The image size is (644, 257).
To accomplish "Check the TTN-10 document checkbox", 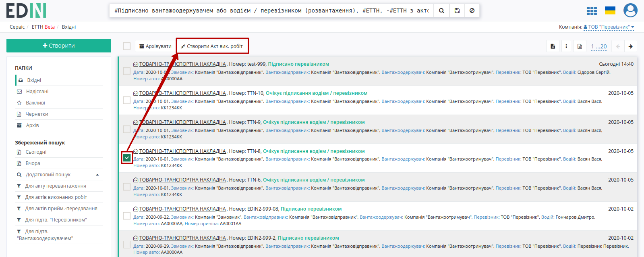I will 127,100.
